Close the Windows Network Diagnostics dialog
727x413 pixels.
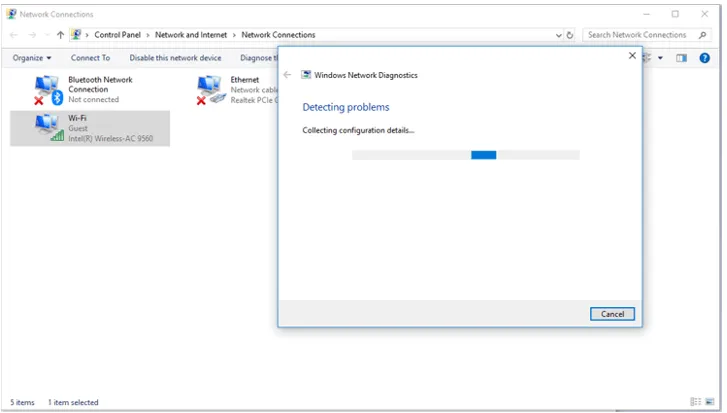point(632,56)
